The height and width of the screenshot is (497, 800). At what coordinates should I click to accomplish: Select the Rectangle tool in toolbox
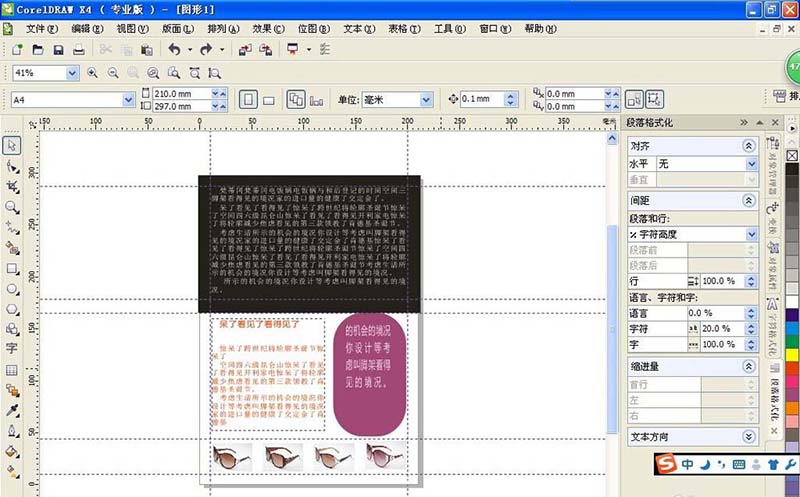point(12,268)
